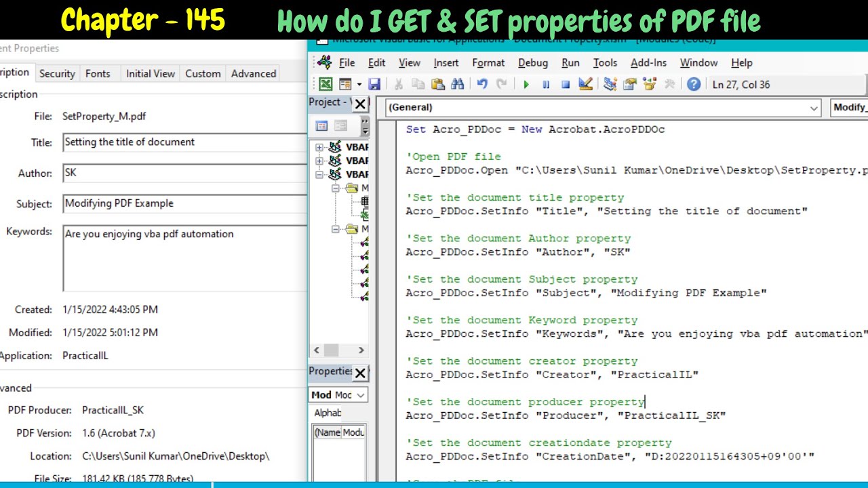Click the Acro_PDDoc.Open code line
This screenshot has height=488, width=868.
tap(637, 170)
